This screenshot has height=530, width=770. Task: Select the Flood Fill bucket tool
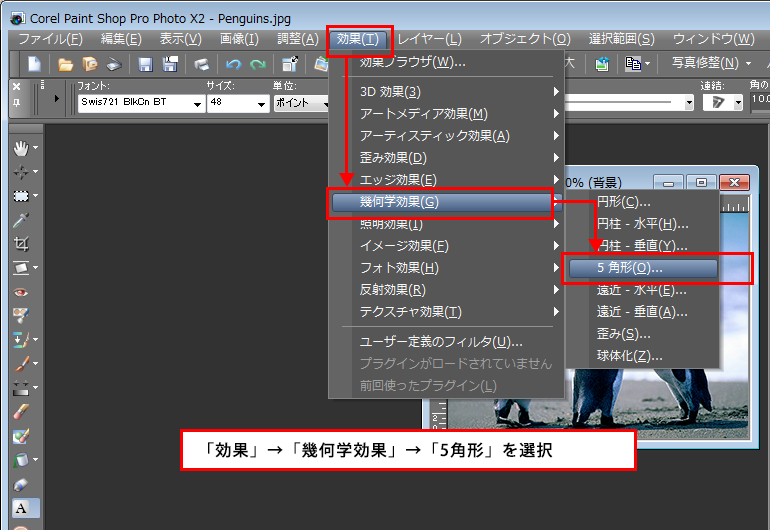coord(21,460)
